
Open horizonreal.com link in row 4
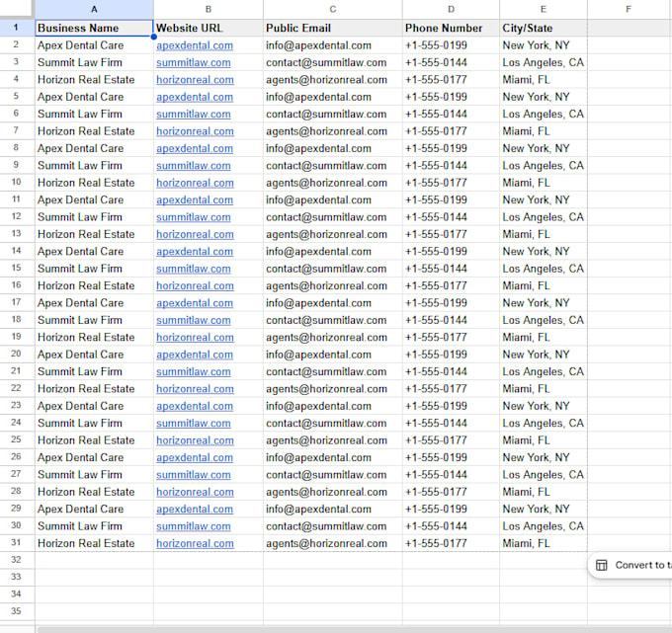click(x=195, y=80)
